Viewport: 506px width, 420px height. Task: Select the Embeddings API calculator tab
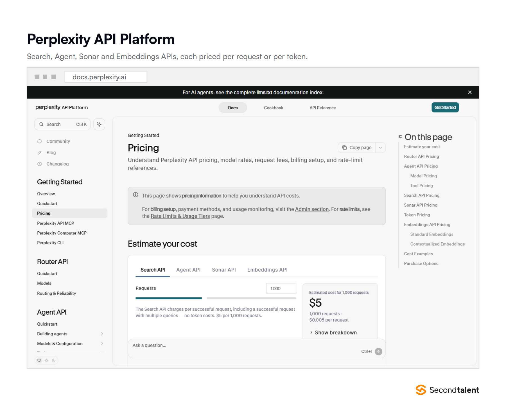pos(267,270)
